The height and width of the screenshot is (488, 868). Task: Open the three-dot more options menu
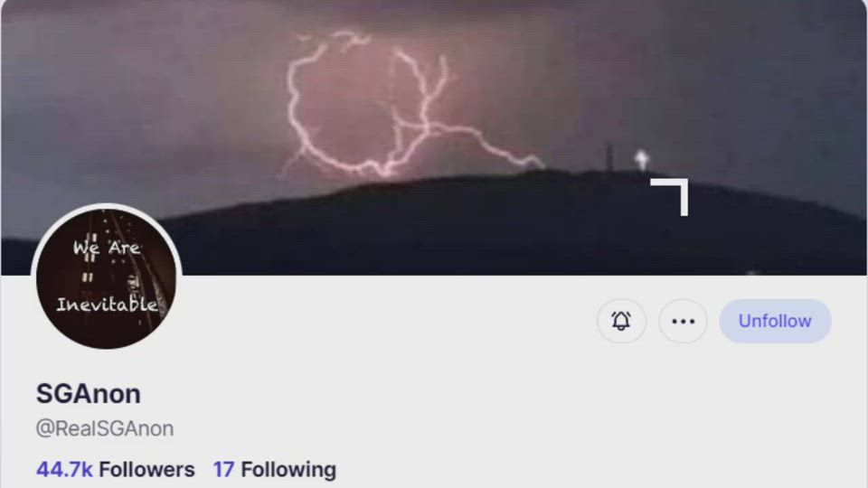point(683,321)
